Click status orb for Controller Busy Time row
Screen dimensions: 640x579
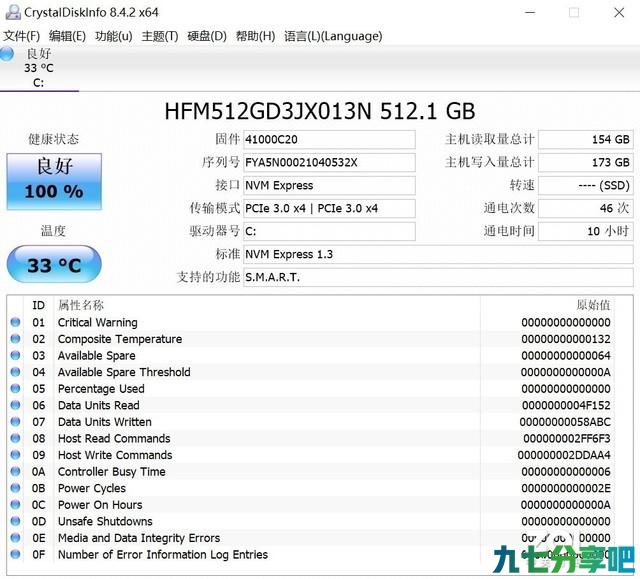[16, 471]
